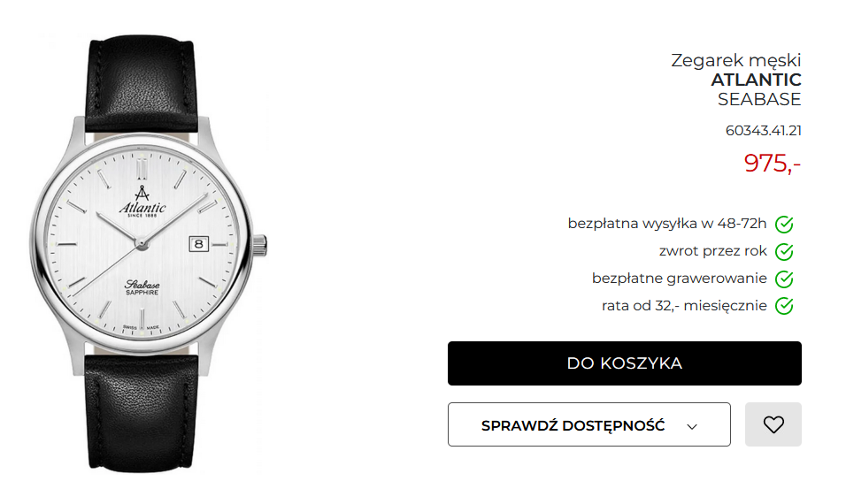Click the watch crown on the image

tap(260, 246)
